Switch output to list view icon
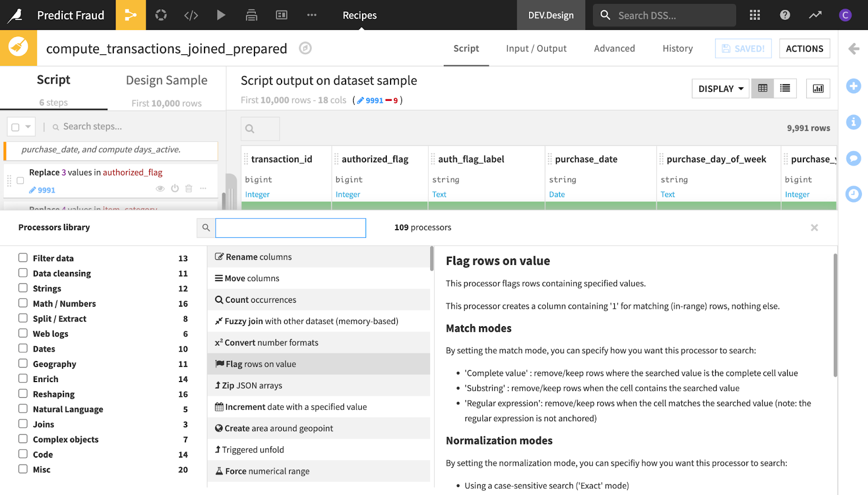The width and height of the screenshot is (868, 495). tap(785, 88)
